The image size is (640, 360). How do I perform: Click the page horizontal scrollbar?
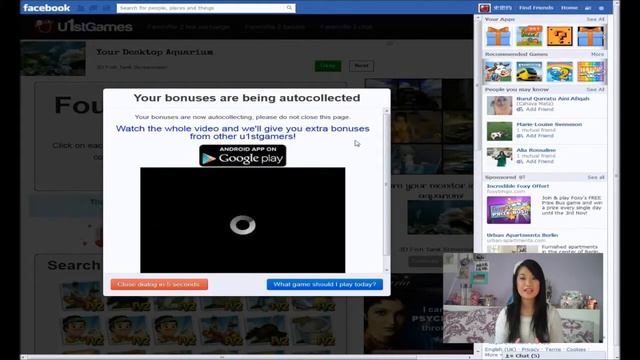pyautogui.click(x=247, y=357)
